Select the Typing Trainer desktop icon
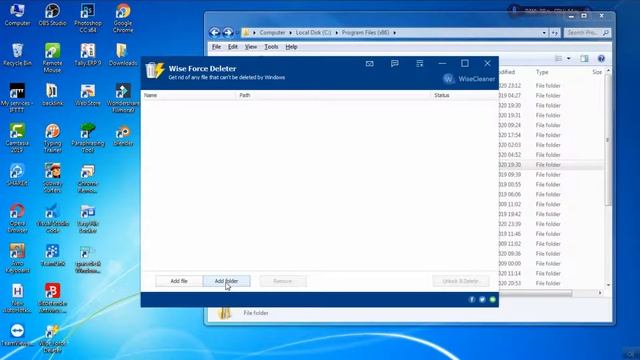The width and height of the screenshot is (640, 360). (52, 139)
